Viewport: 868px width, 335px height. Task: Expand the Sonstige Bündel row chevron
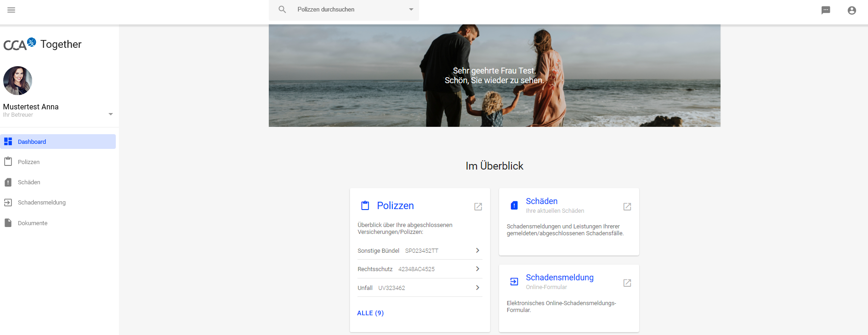tap(477, 250)
